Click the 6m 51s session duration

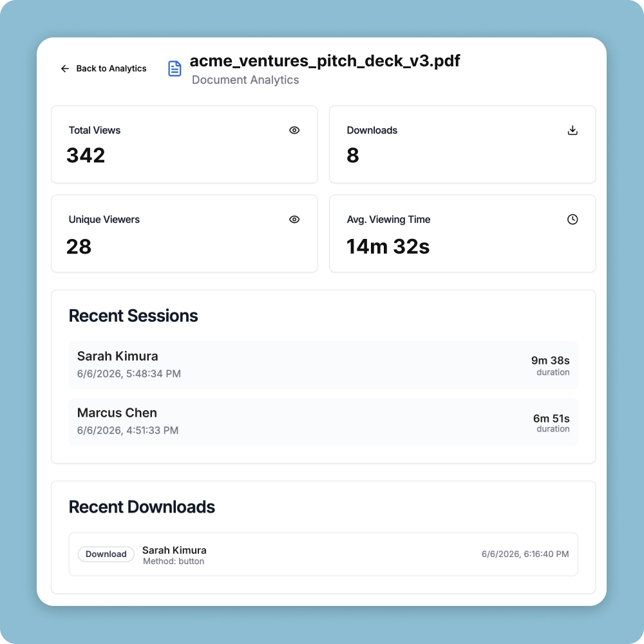tap(551, 418)
